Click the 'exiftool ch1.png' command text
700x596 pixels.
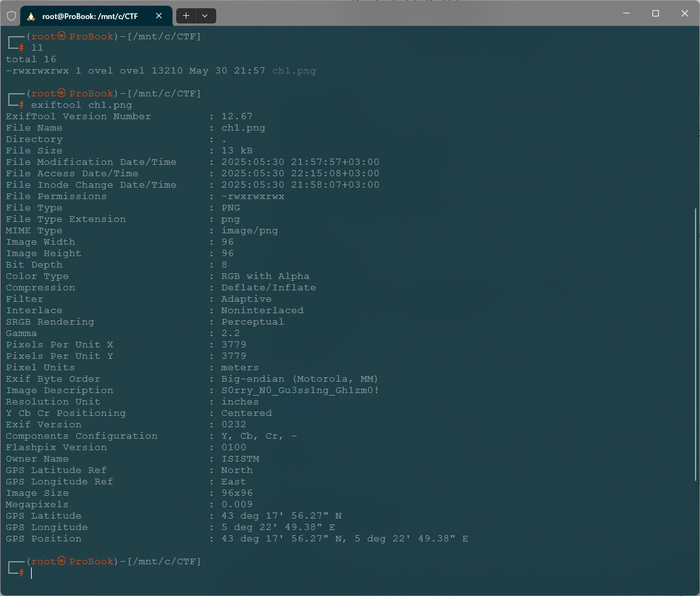point(81,105)
